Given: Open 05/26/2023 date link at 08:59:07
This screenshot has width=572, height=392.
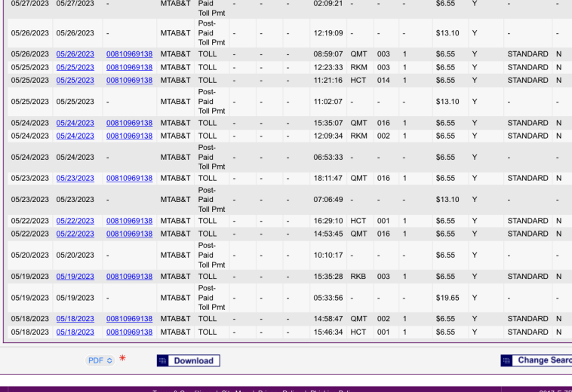Looking at the screenshot, I should pos(75,54).
